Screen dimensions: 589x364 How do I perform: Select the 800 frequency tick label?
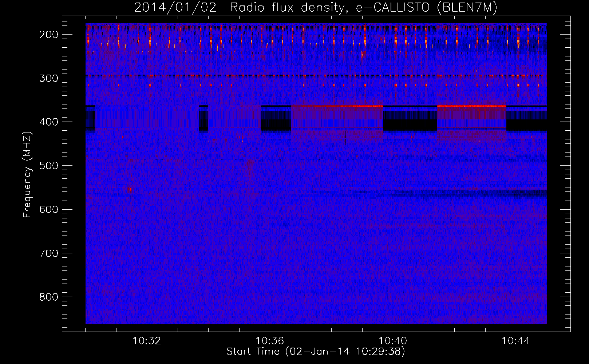pos(49,297)
